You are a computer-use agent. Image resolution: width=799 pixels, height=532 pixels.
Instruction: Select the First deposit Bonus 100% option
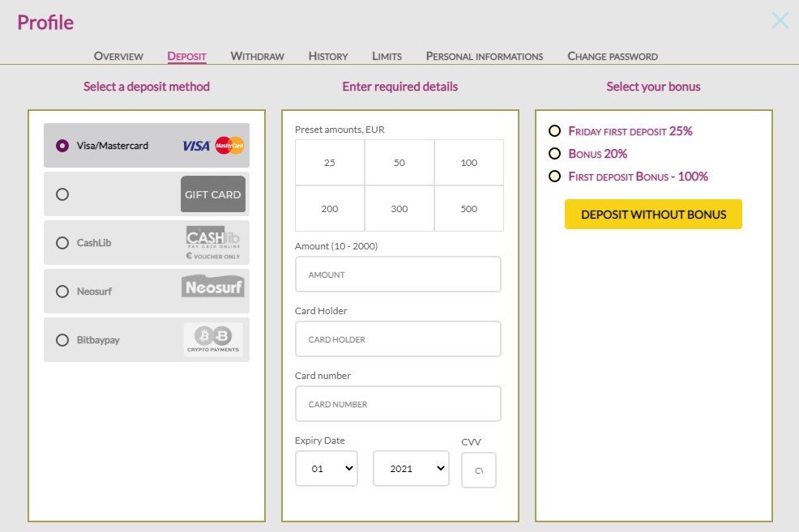point(555,177)
